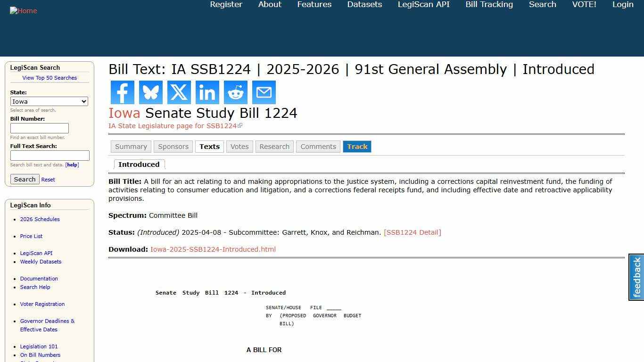Open the external link icon beside SSB1224
This screenshot has height=362, width=644.
[x=240, y=125]
